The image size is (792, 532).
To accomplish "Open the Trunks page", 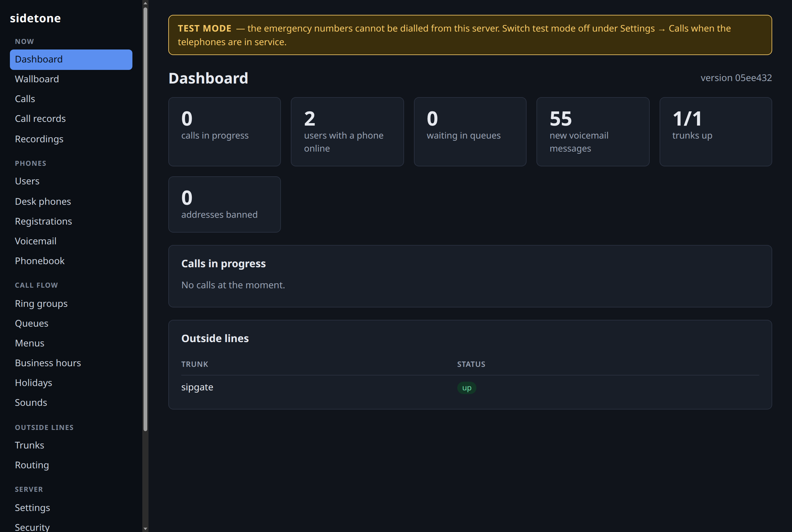I will (x=71, y=445).
